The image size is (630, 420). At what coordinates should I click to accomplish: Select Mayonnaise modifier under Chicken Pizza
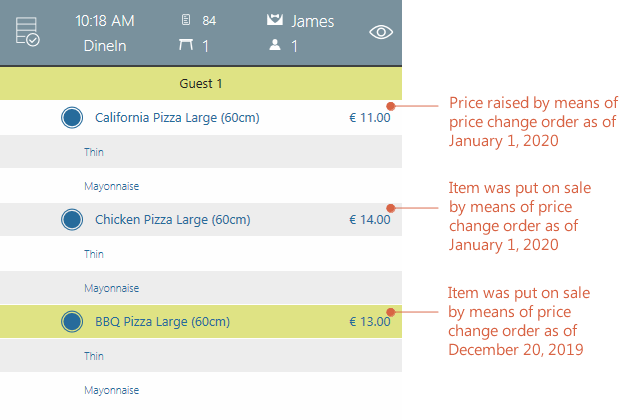coord(110,288)
